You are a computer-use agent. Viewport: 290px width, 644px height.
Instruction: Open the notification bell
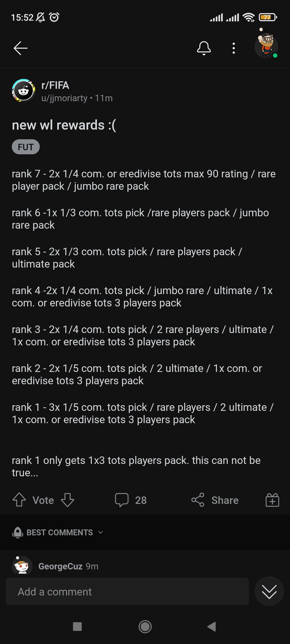204,48
